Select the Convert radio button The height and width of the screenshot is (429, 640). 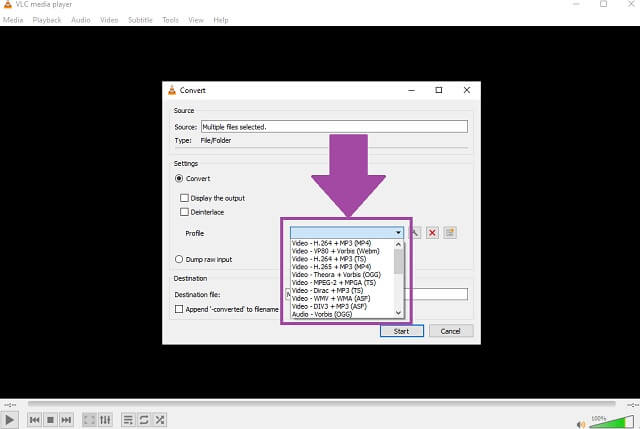coord(179,178)
